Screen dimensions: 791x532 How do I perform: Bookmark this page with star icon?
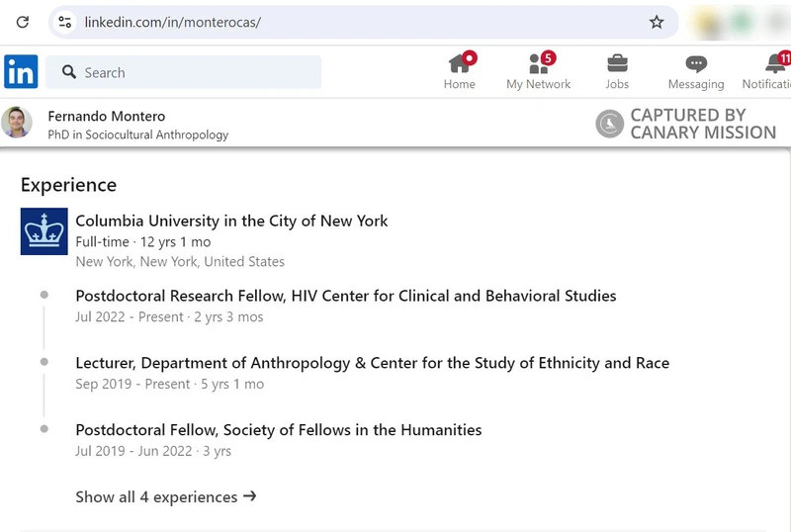[x=657, y=22]
